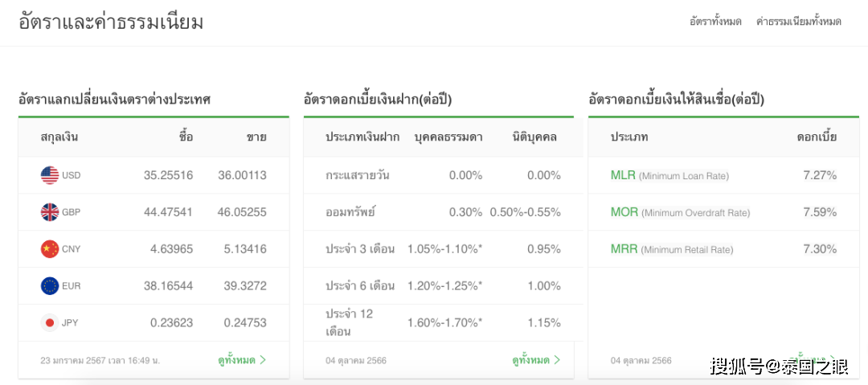This screenshot has width=868, height=385.
Task: Click the JPY Japan flag icon
Action: pyautogui.click(x=50, y=323)
